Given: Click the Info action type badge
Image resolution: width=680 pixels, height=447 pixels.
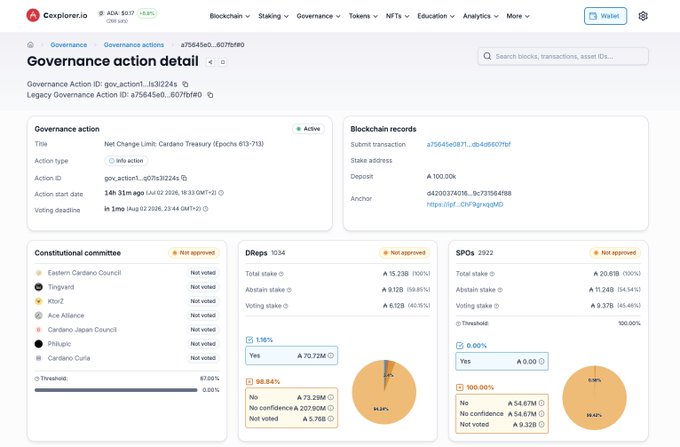Looking at the screenshot, I should click(126, 161).
